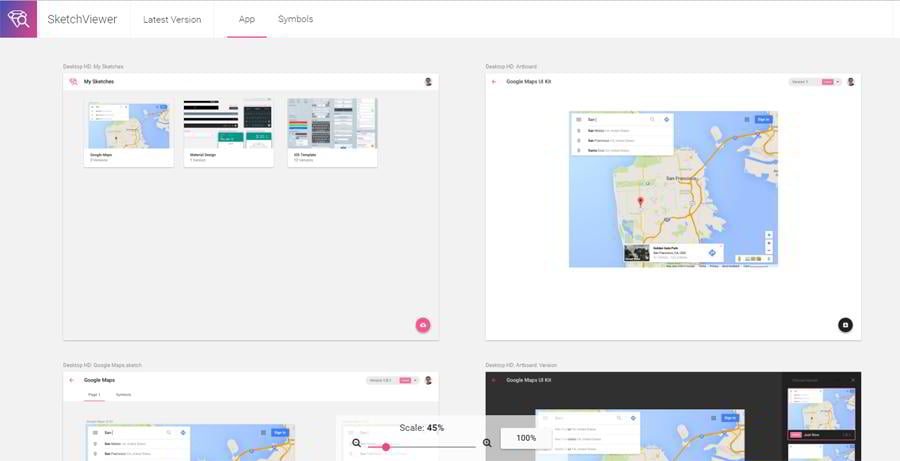Switch to the App tab

coord(246,19)
